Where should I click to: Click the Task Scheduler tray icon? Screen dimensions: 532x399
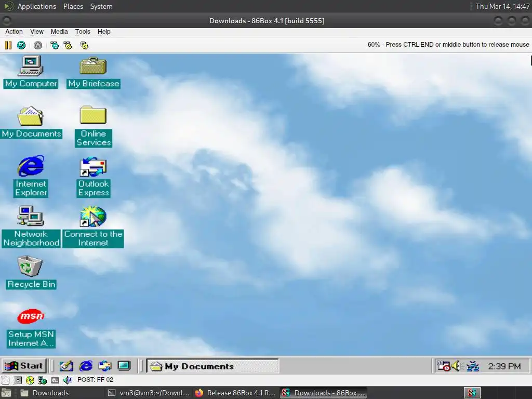click(x=443, y=366)
